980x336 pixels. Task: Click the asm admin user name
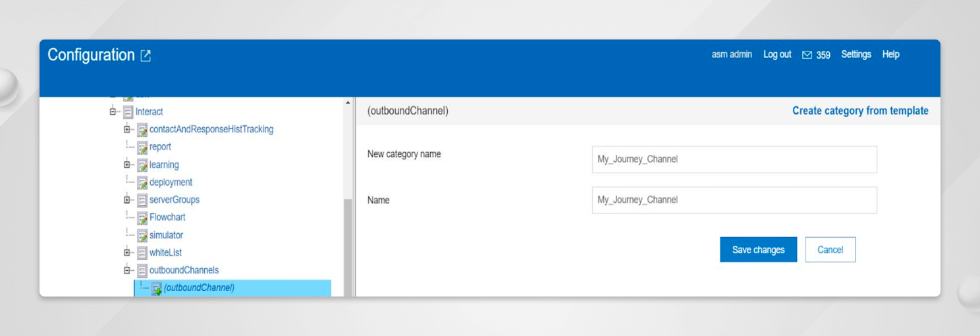pyautogui.click(x=732, y=55)
